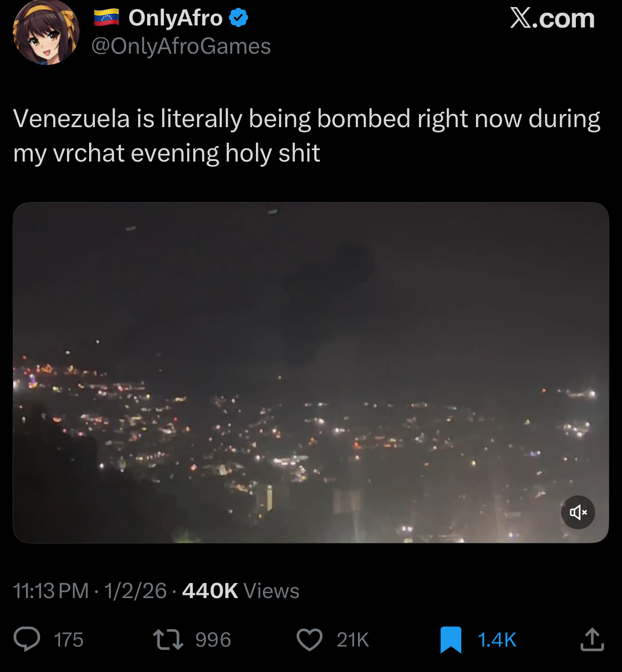The image size is (622, 672).
Task: Click the blue verified checkmark badge
Action: pyautogui.click(x=238, y=18)
